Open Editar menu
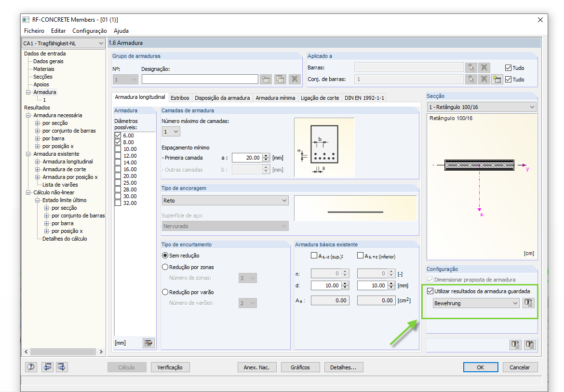Viewport: 564px width, 392px height. (x=58, y=31)
